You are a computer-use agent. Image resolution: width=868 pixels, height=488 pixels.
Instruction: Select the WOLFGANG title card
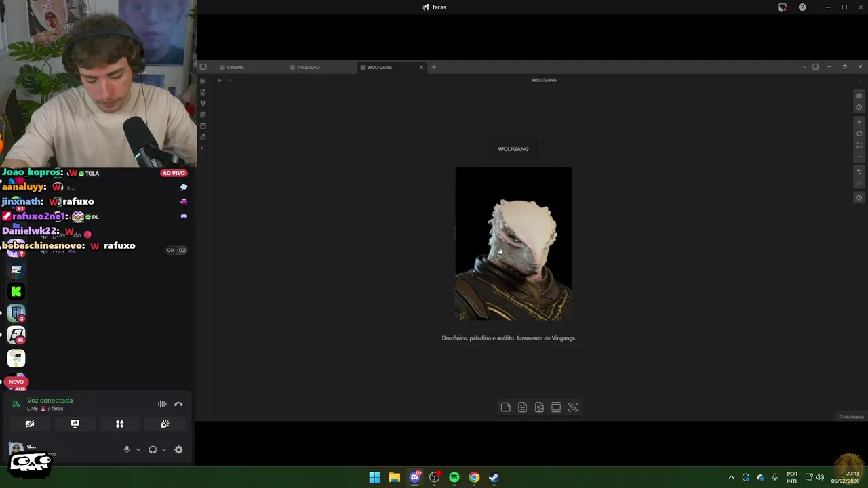tap(513, 149)
